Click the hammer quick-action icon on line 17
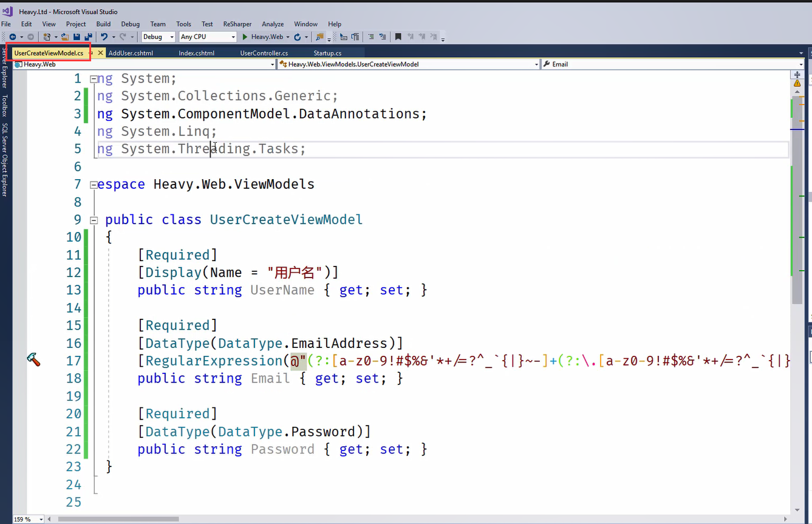This screenshot has width=812, height=524. pos(34,361)
